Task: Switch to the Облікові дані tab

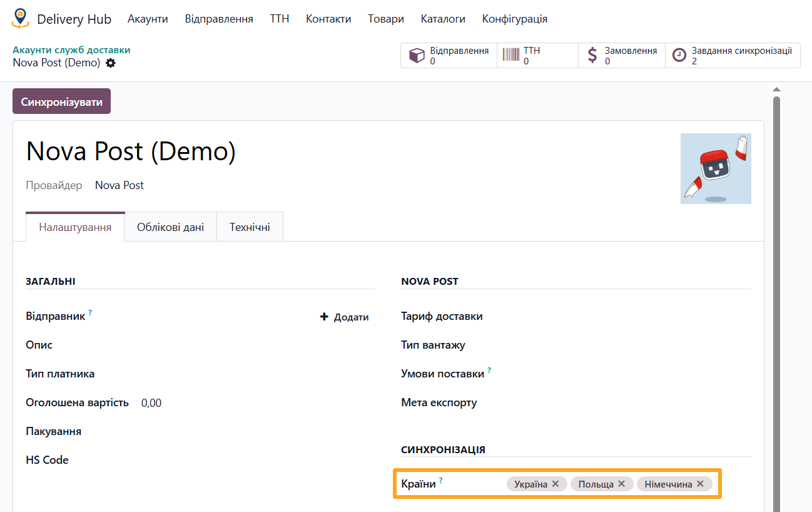Action: coord(171,227)
